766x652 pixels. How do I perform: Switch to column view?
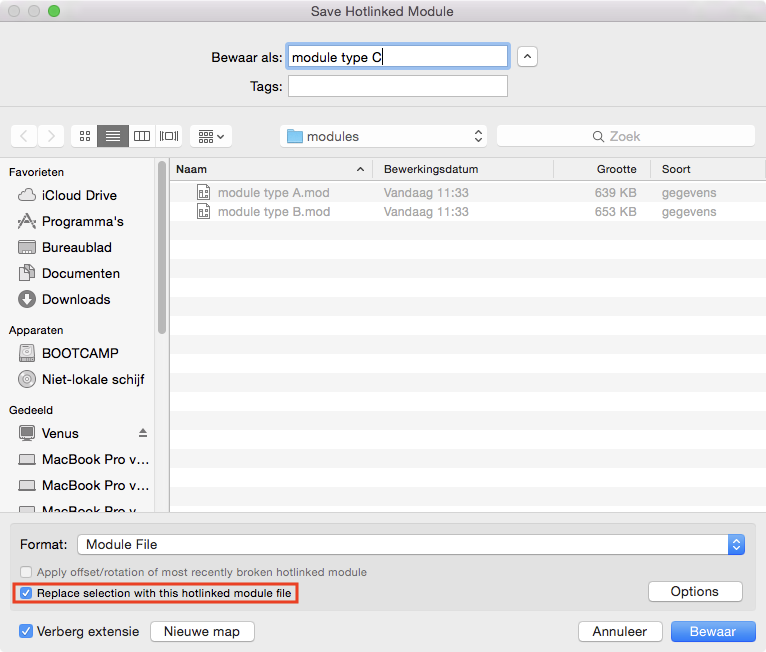[x=142, y=136]
